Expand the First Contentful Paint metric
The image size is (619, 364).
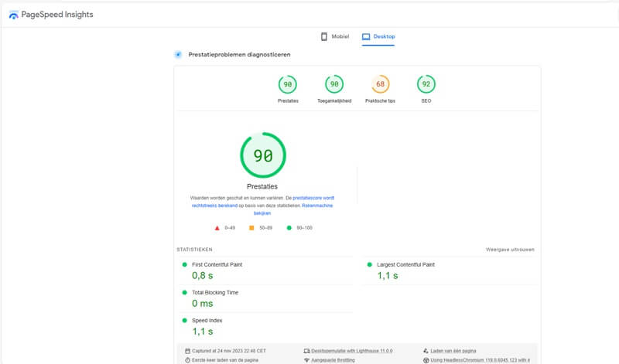click(217, 264)
